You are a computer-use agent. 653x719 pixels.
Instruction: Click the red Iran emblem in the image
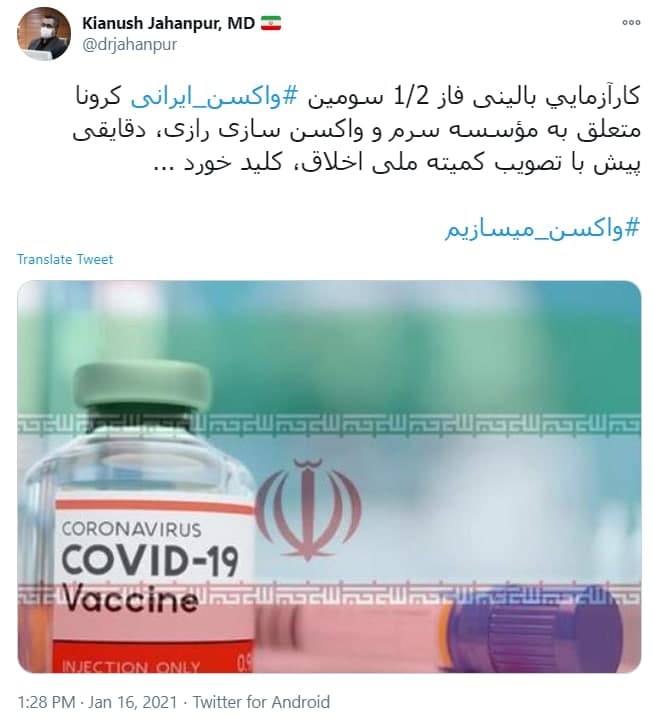(x=308, y=509)
